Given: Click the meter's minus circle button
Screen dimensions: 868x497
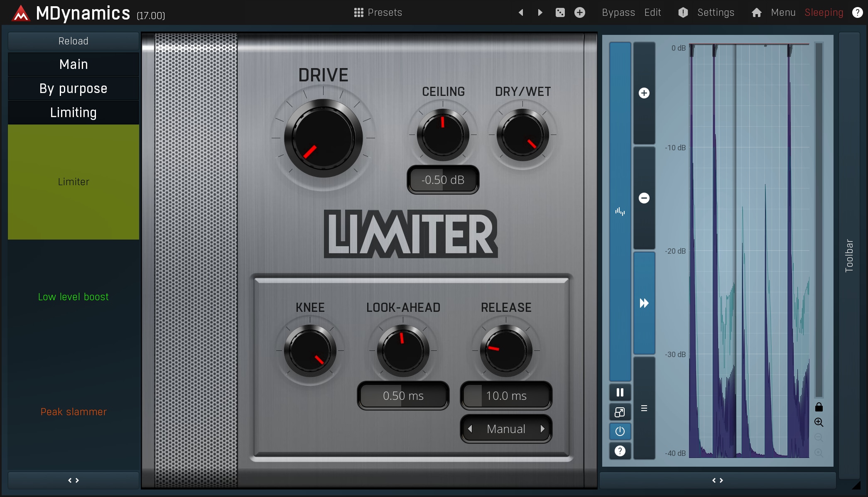Looking at the screenshot, I should tap(644, 198).
